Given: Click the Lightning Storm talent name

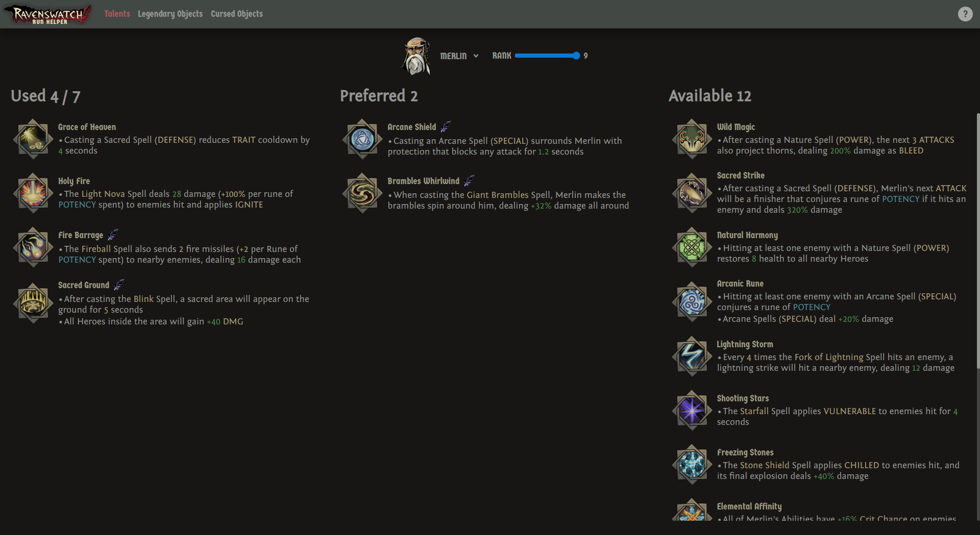Looking at the screenshot, I should pyautogui.click(x=745, y=344).
